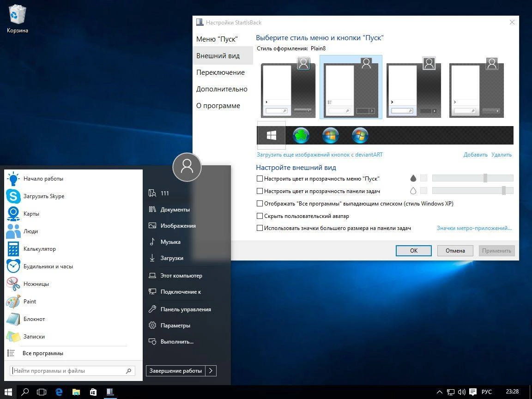The height and width of the screenshot is (399, 532).
Task: Open Task View on taskbar
Action: (x=42, y=392)
